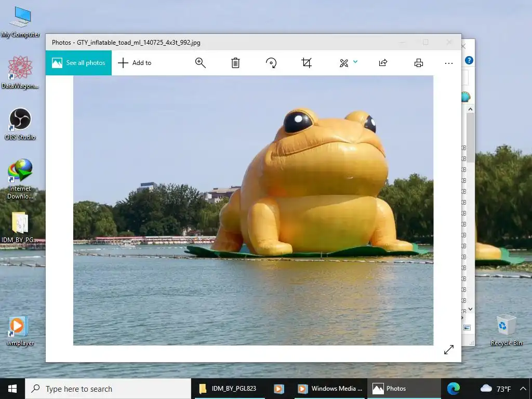This screenshot has height=399, width=532.
Task: Open the See more ellipsis menu
Action: pos(448,63)
